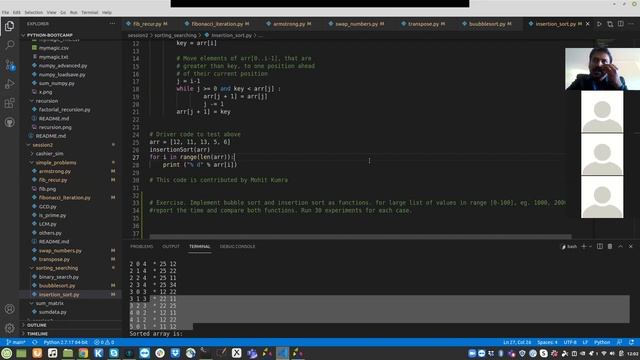Image resolution: width=640 pixels, height=360 pixels.
Task: Collapse the session2 folder
Action: click(42, 145)
